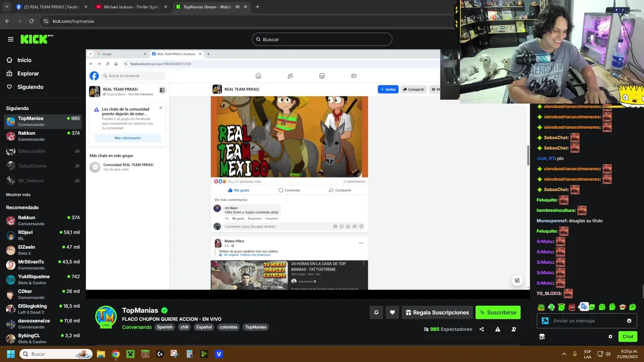Viewport: 644px width, 362px height.
Task: Open the Kick hamburger menu
Action: click(11, 39)
